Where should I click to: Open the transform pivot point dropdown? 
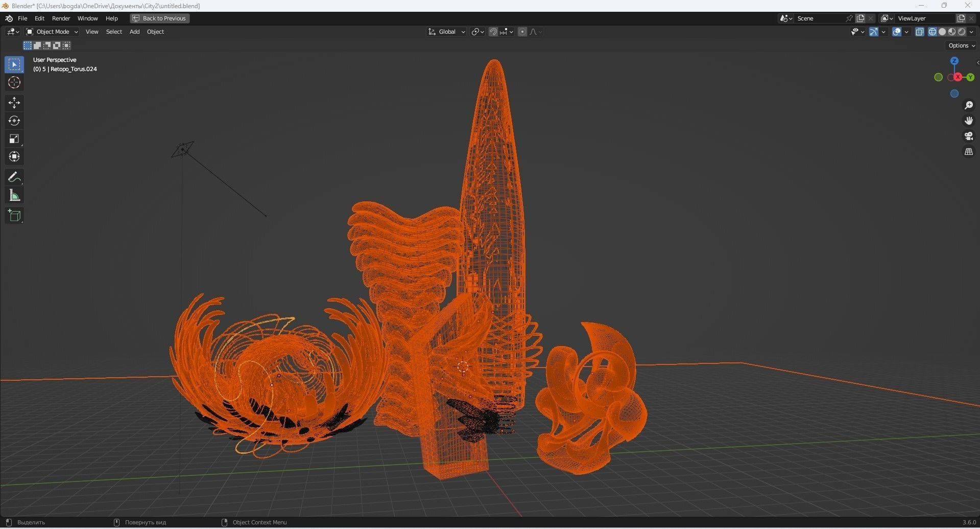[x=477, y=32]
